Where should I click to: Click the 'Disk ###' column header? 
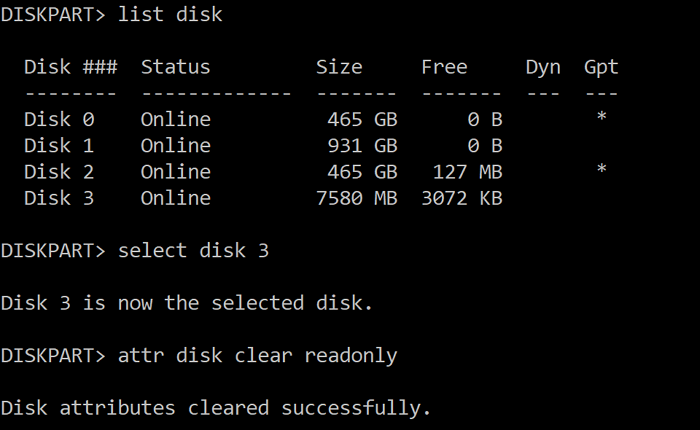click(71, 67)
